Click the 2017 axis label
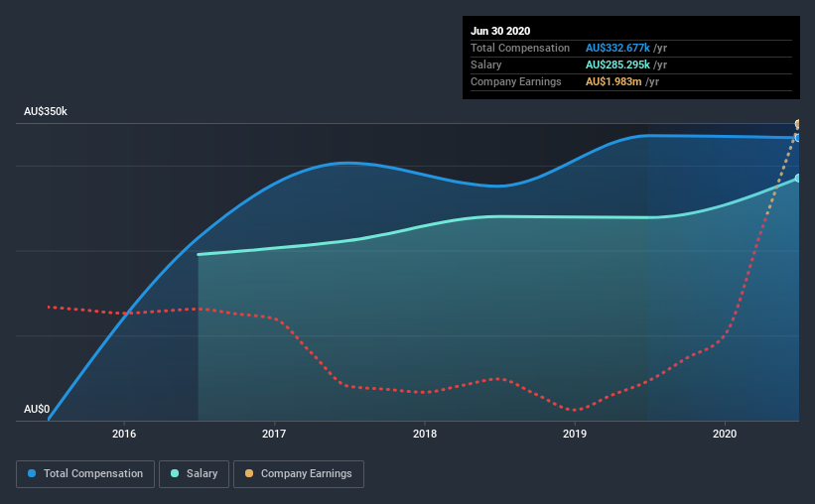The width and height of the screenshot is (815, 504). [274, 434]
